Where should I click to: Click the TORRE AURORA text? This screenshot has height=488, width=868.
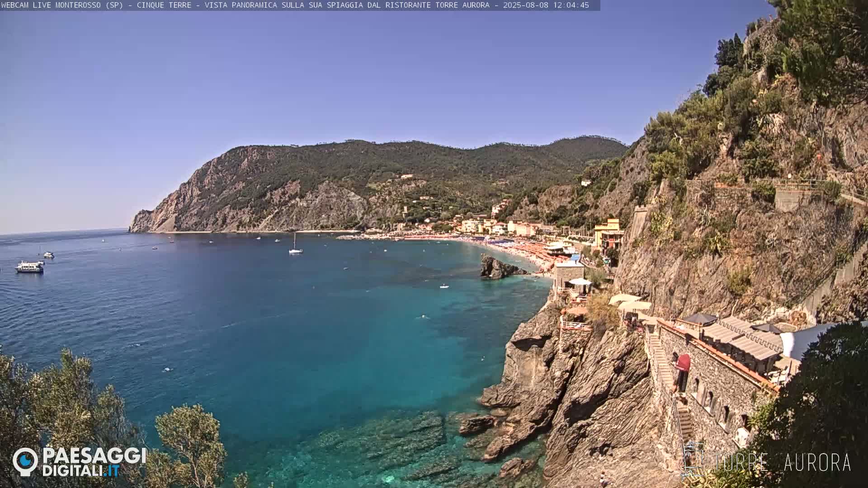(x=782, y=462)
